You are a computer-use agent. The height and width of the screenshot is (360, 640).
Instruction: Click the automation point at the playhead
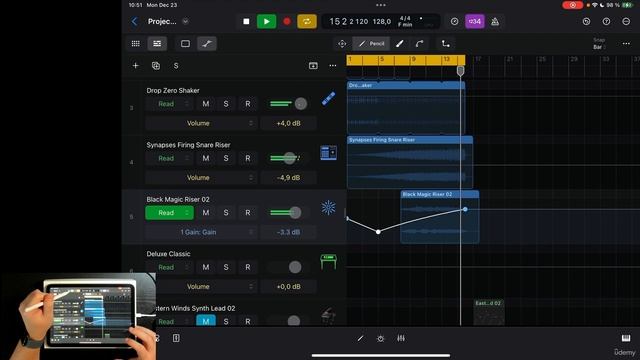[465, 209]
